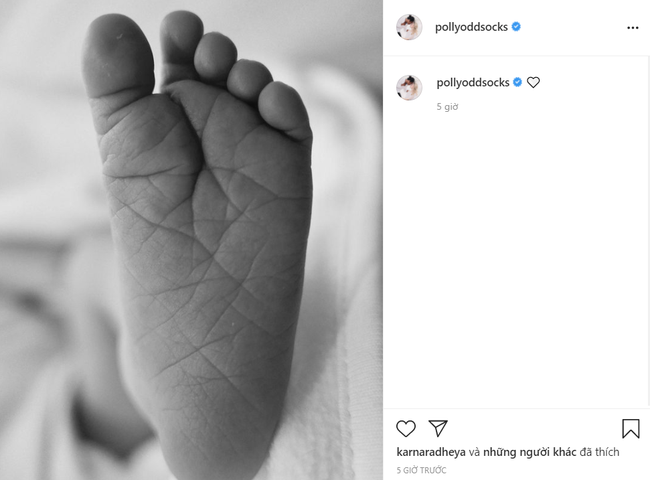Click the 'đã thích' text in the likes line
This screenshot has height=480, width=650.
tap(599, 452)
